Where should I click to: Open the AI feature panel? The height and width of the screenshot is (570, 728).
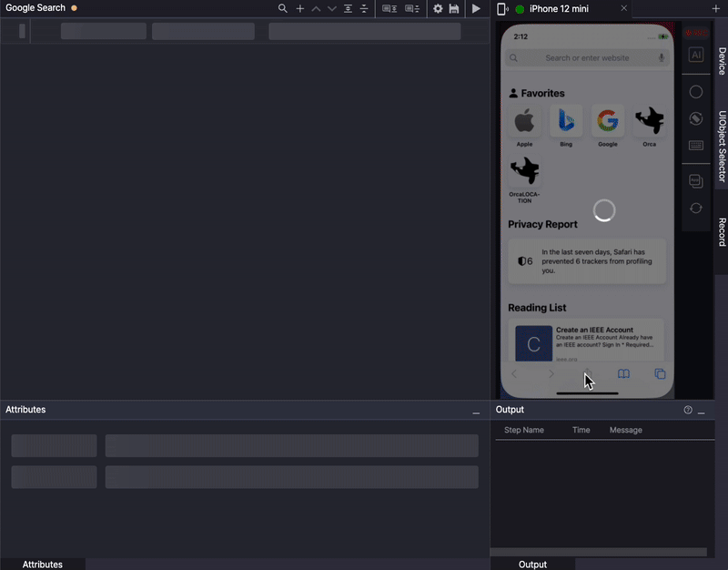(695, 55)
